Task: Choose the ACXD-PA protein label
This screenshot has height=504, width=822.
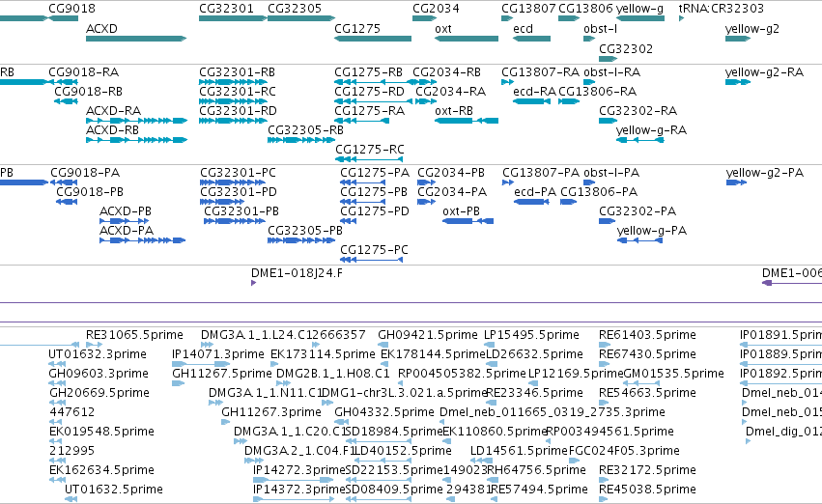Action: [127, 231]
